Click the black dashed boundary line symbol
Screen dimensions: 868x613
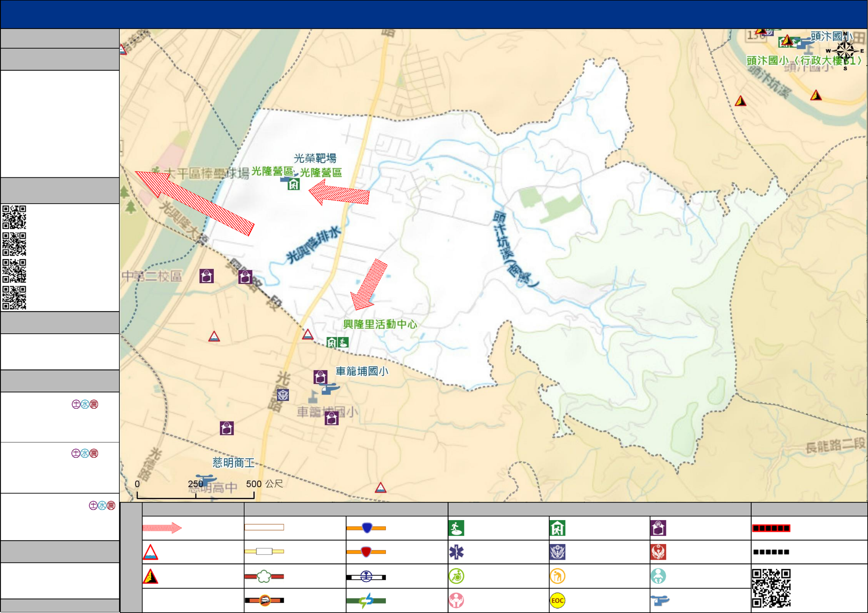coord(771,552)
